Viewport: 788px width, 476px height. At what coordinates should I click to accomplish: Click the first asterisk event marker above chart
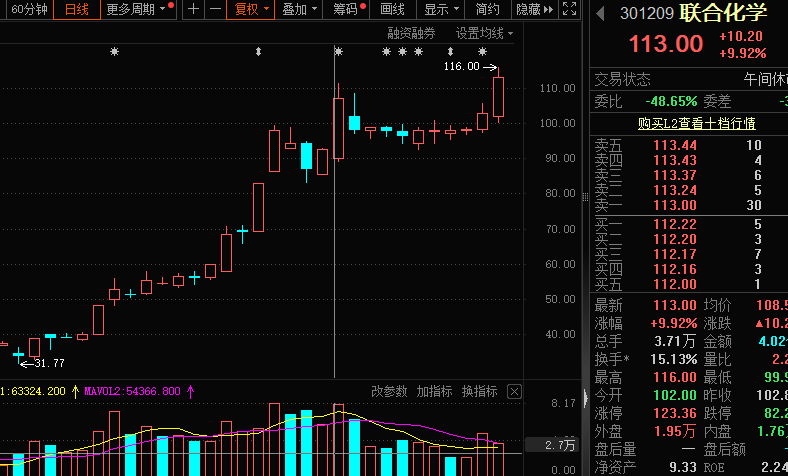pos(114,52)
